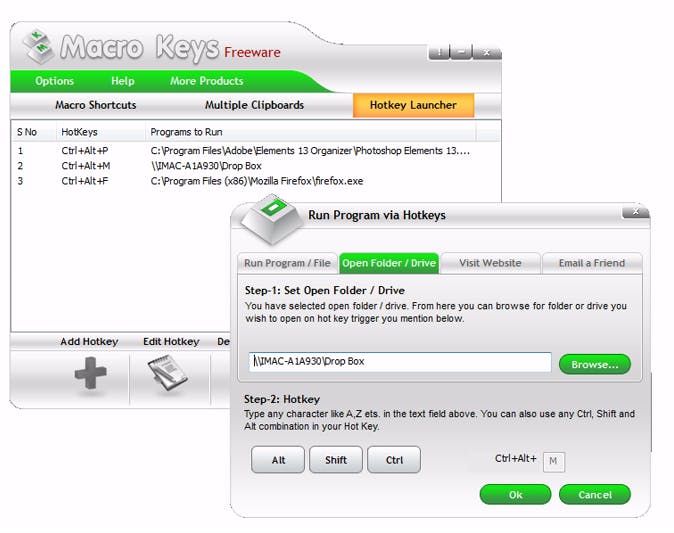The height and width of the screenshot is (533, 674).
Task: Confirm with the Ok button
Action: (x=515, y=495)
